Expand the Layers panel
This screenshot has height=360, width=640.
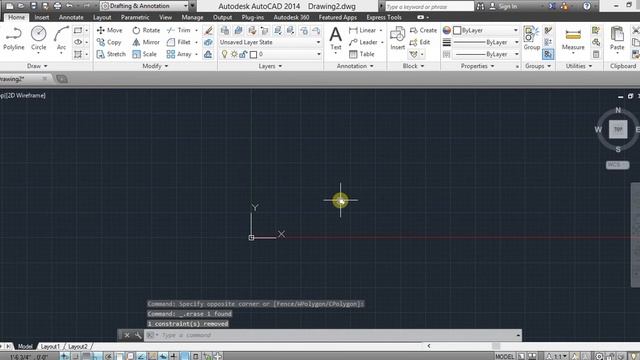[270, 66]
